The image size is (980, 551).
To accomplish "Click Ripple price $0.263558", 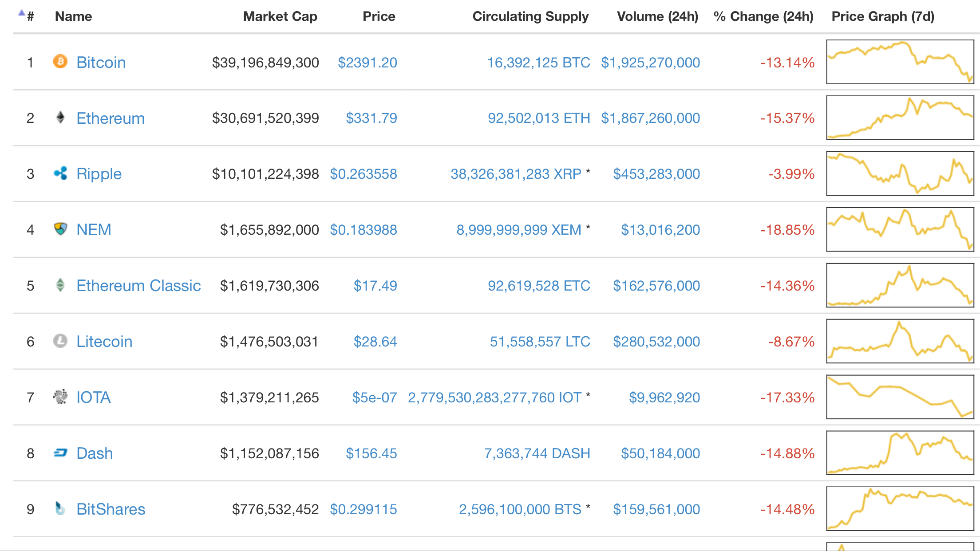I will tap(364, 174).
